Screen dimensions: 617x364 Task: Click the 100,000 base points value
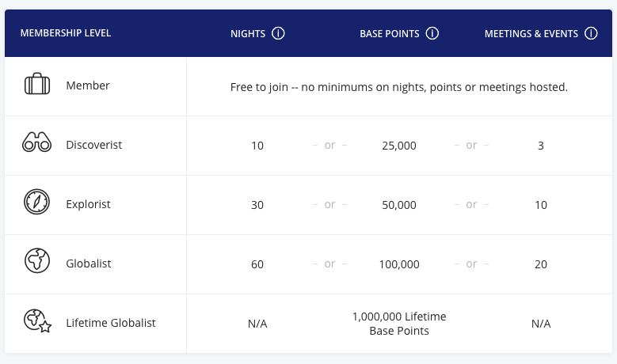399,264
